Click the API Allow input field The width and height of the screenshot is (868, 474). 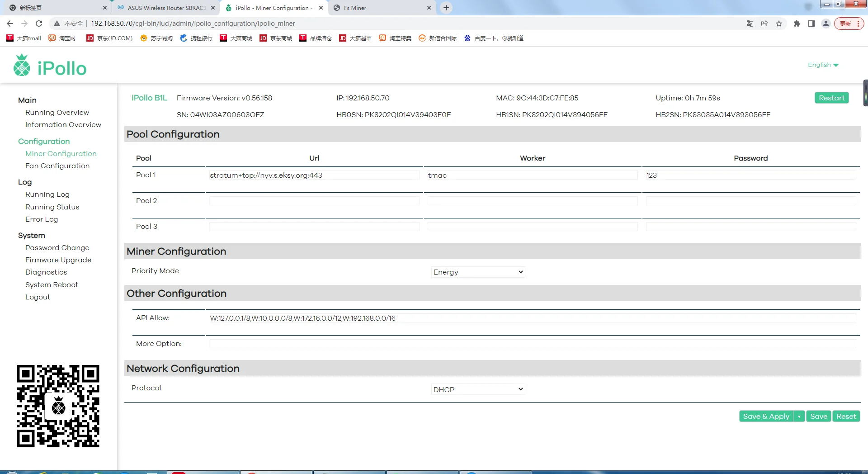[533, 318]
